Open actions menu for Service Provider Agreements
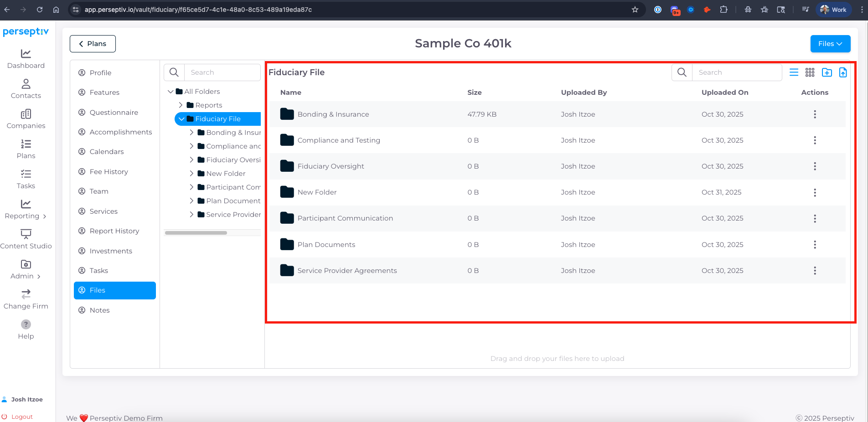Screen dimensions: 868x422 815,271
